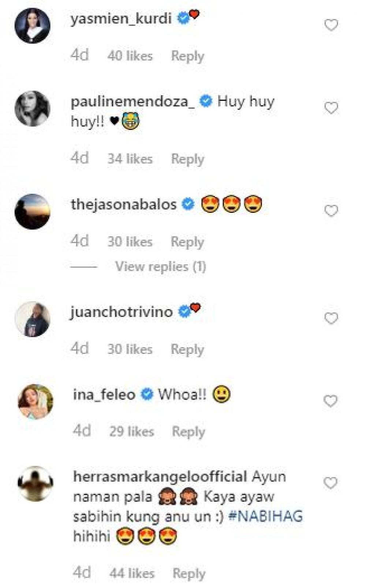The width and height of the screenshot is (366, 588).
Task: Open juanchotrivino's profile avatar
Action: point(32,319)
